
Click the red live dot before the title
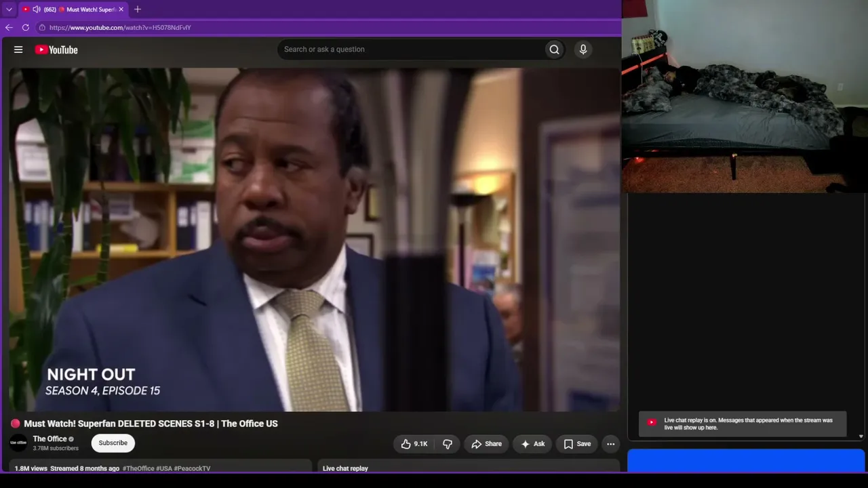tap(16, 424)
